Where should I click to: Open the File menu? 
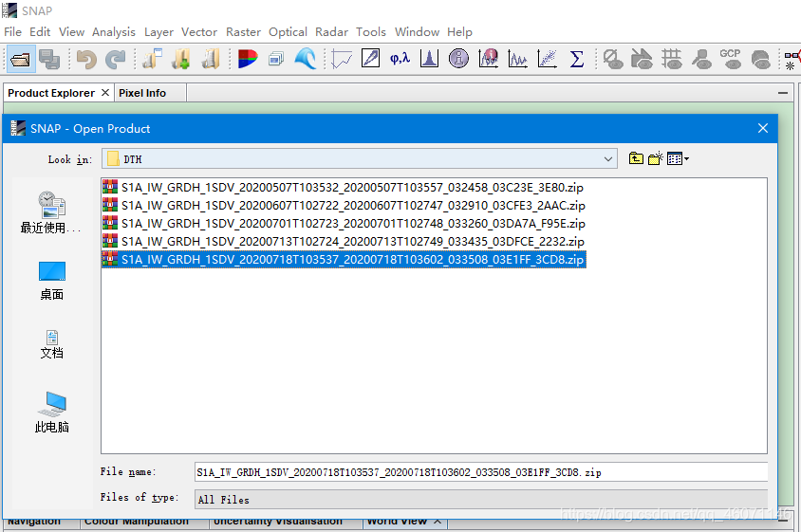tap(12, 31)
